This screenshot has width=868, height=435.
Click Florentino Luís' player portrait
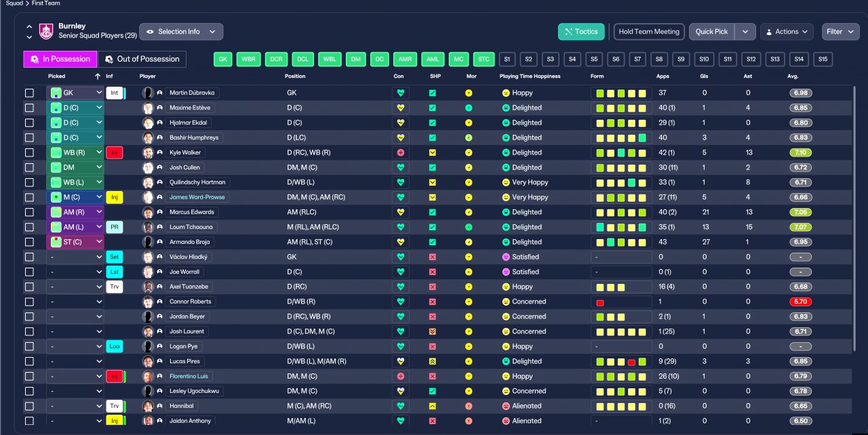(x=147, y=376)
